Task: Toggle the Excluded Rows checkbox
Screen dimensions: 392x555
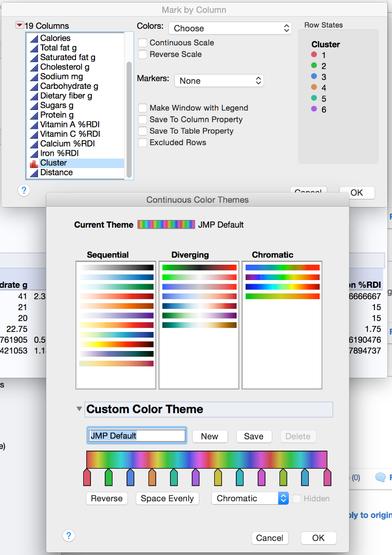Action: [142, 142]
